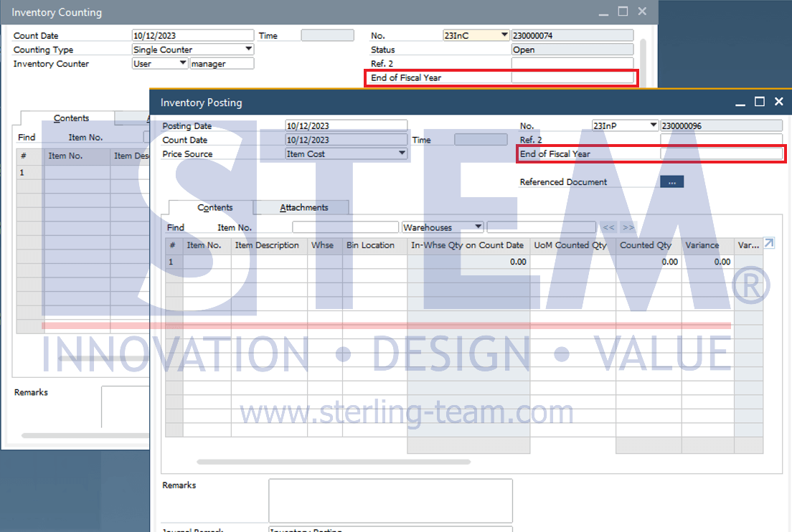Viewport: 792px width, 532px height.
Task: Click the Item Description column header
Action: click(x=269, y=245)
